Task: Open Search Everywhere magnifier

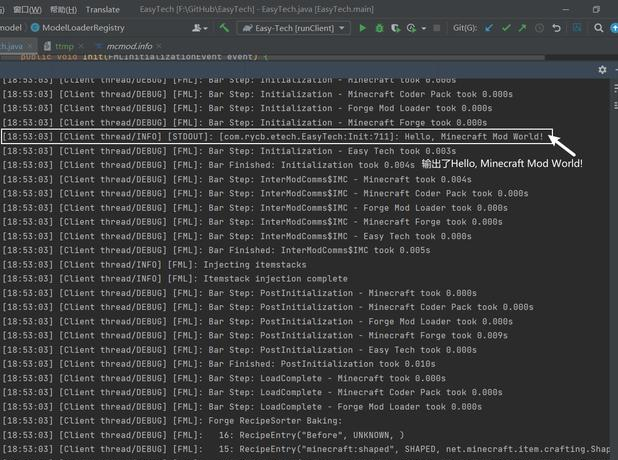Action: 598,28
